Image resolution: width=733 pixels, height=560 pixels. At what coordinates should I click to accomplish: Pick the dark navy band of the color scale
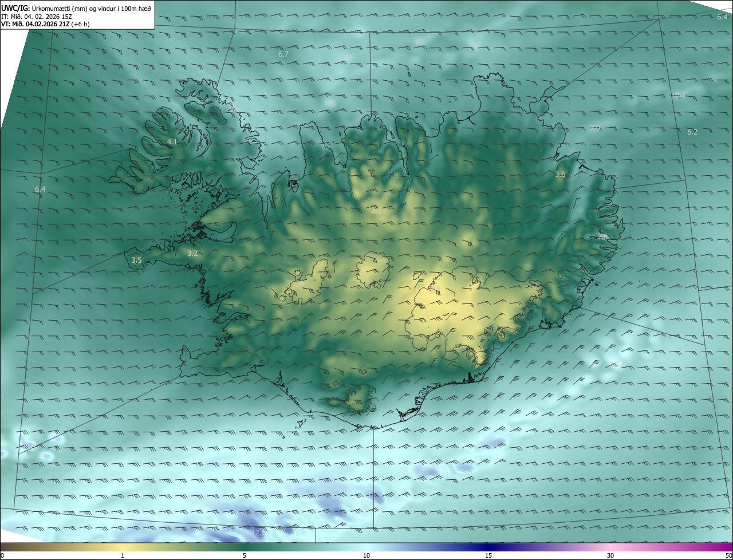[488, 547]
